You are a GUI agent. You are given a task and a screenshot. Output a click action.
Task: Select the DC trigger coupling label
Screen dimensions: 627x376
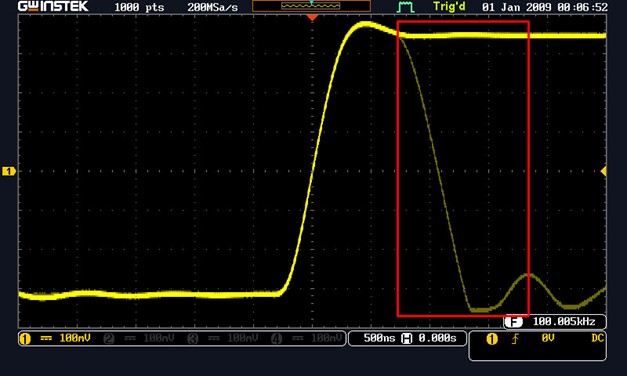[597, 338]
